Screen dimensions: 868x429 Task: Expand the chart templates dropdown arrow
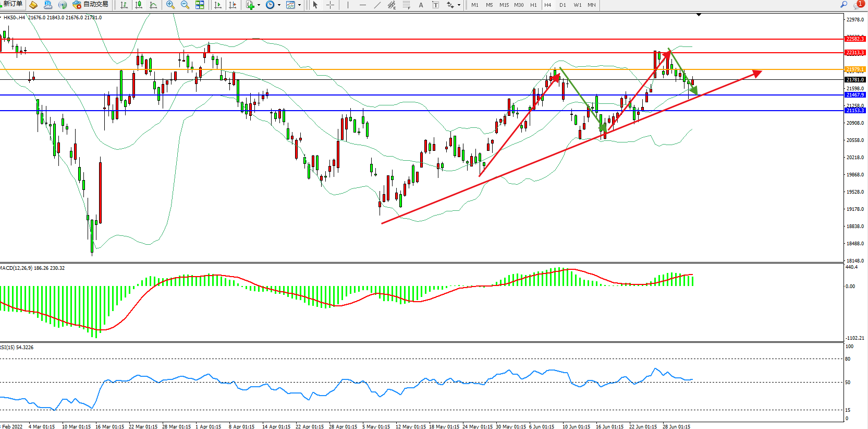(299, 5)
